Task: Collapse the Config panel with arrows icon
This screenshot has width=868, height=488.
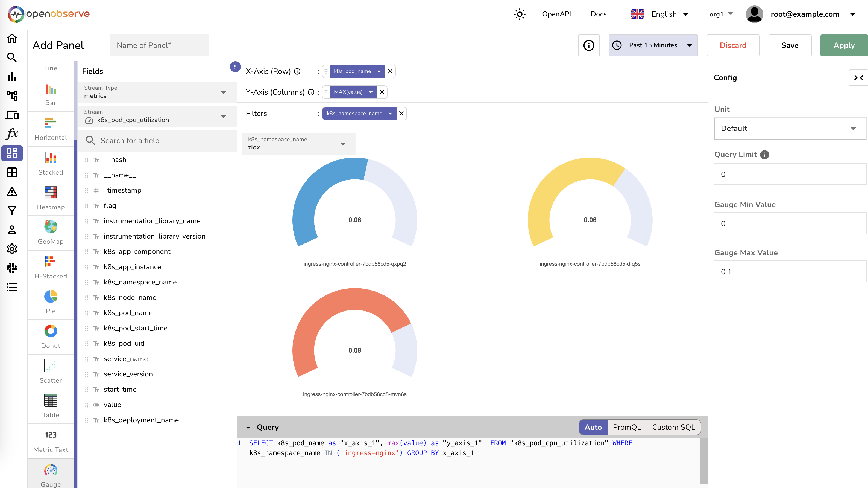Action: [858, 78]
